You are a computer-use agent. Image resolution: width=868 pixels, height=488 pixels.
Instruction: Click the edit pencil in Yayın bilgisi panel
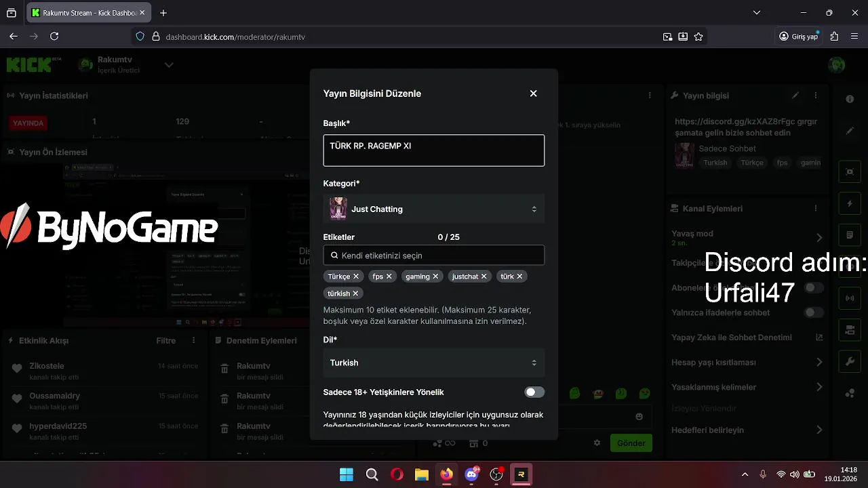[795, 96]
